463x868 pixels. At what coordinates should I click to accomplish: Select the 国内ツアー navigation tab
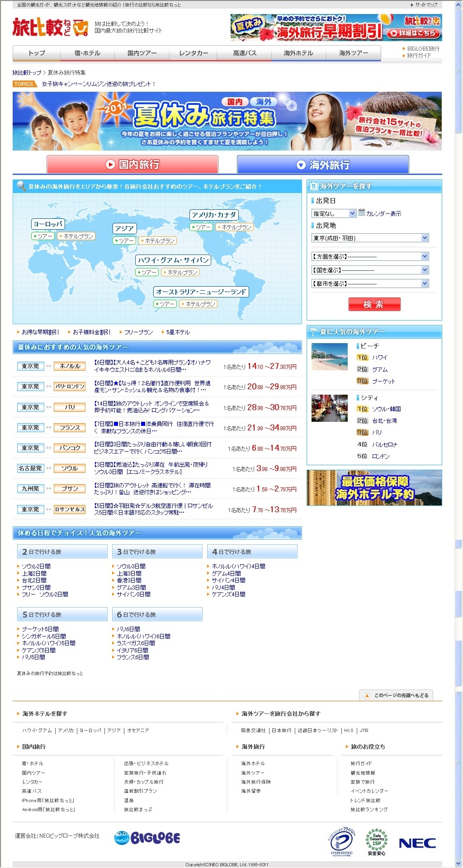142,53
